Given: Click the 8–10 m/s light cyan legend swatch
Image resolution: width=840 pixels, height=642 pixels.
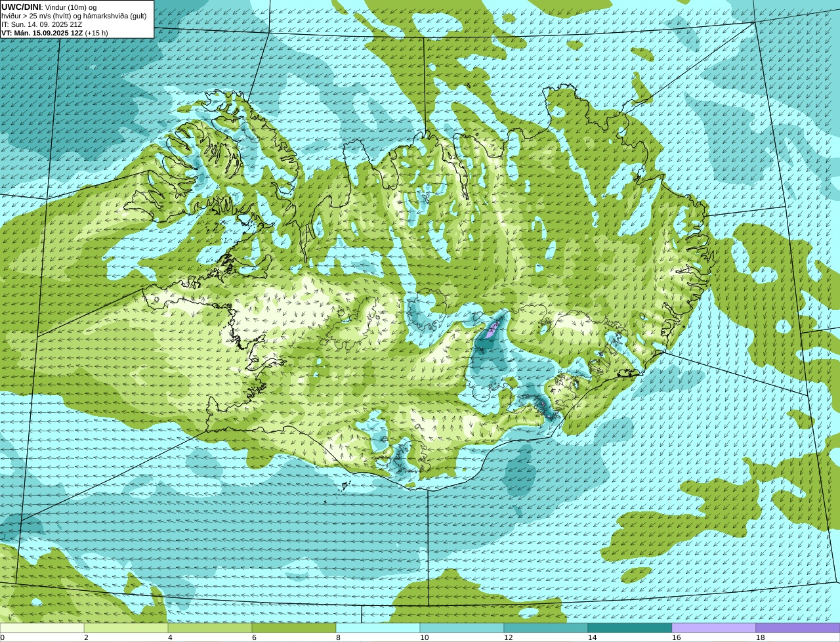Looking at the screenshot, I should tap(378, 628).
